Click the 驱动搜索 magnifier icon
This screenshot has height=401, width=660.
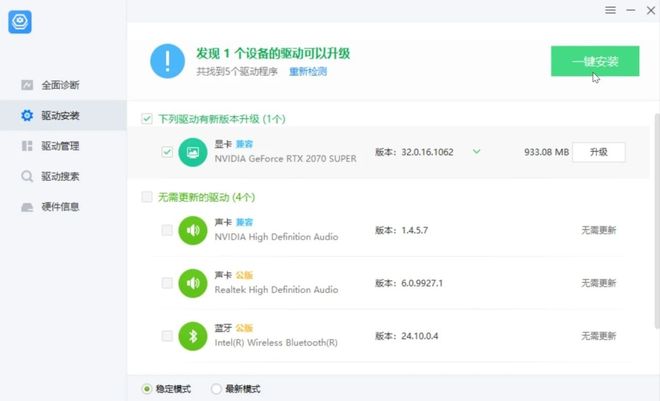(x=27, y=176)
